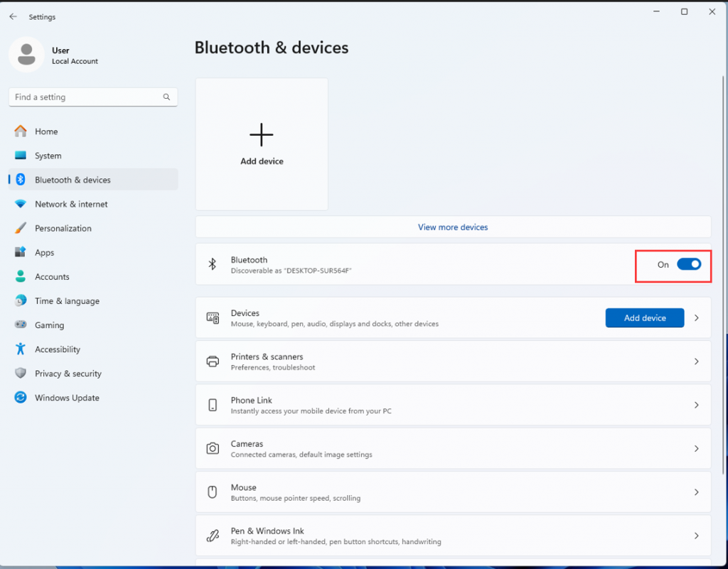Open Personalization settings
Screen dimensions: 728x569
pyautogui.click(x=93, y=228)
